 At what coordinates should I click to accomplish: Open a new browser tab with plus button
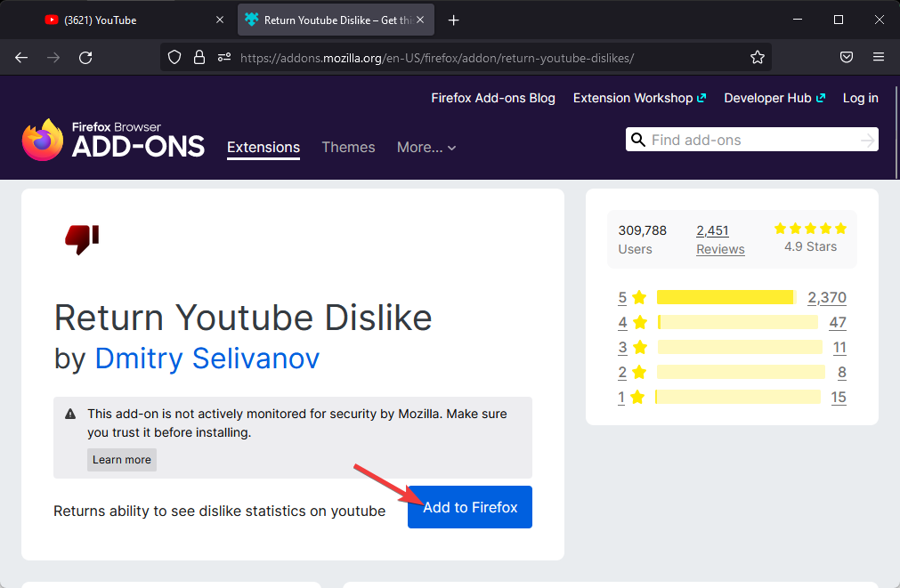[453, 20]
